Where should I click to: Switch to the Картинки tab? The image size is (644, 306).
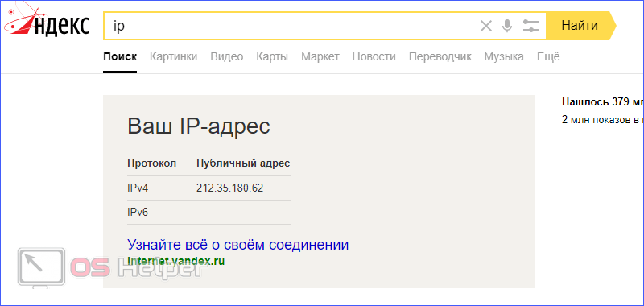(x=173, y=56)
